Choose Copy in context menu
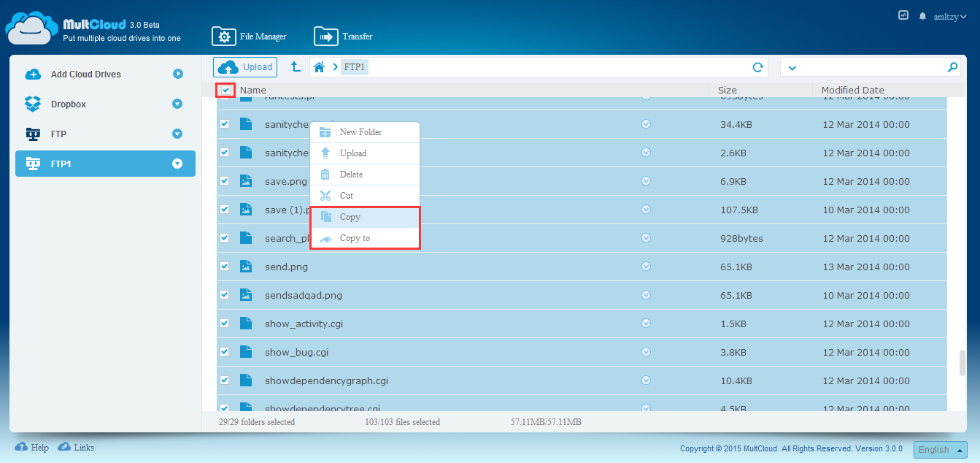This screenshot has height=463, width=980. (x=365, y=217)
